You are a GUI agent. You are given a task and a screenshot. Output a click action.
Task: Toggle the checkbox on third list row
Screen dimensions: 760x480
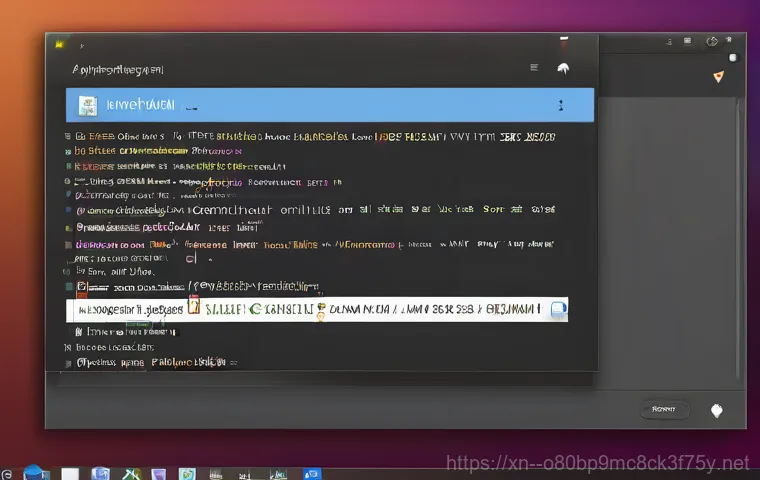(x=70, y=166)
